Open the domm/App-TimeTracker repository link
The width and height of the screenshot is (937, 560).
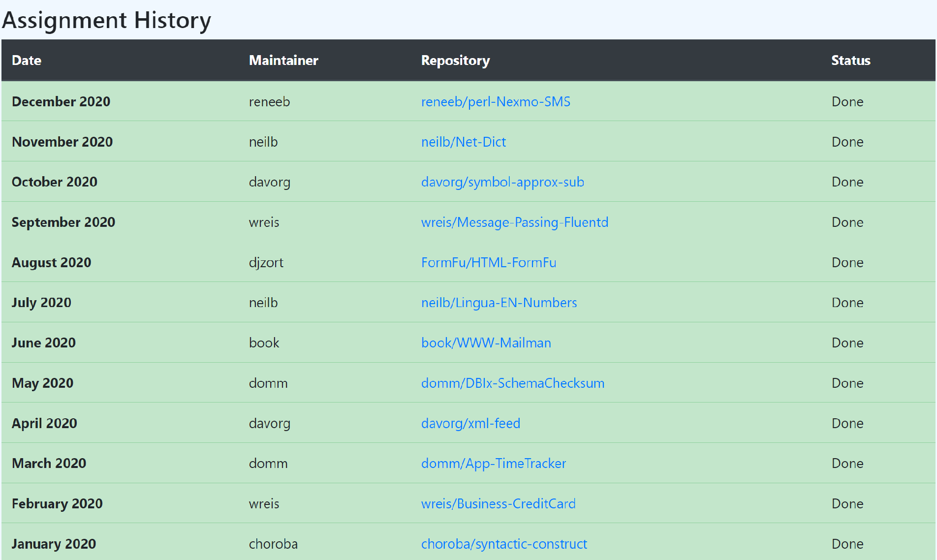pos(494,464)
